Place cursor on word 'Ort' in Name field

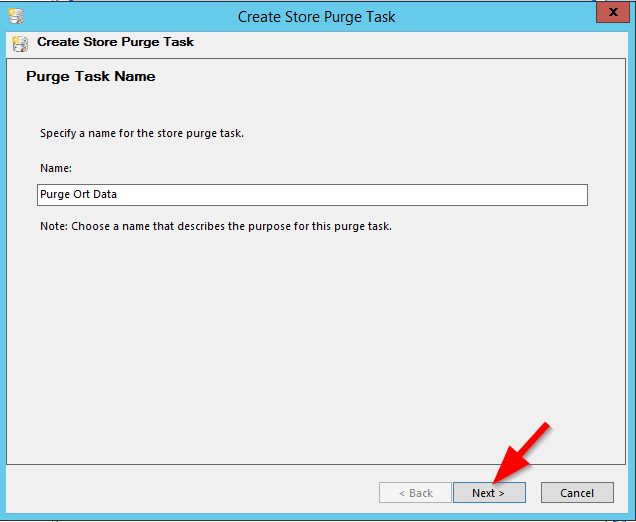coord(82,194)
